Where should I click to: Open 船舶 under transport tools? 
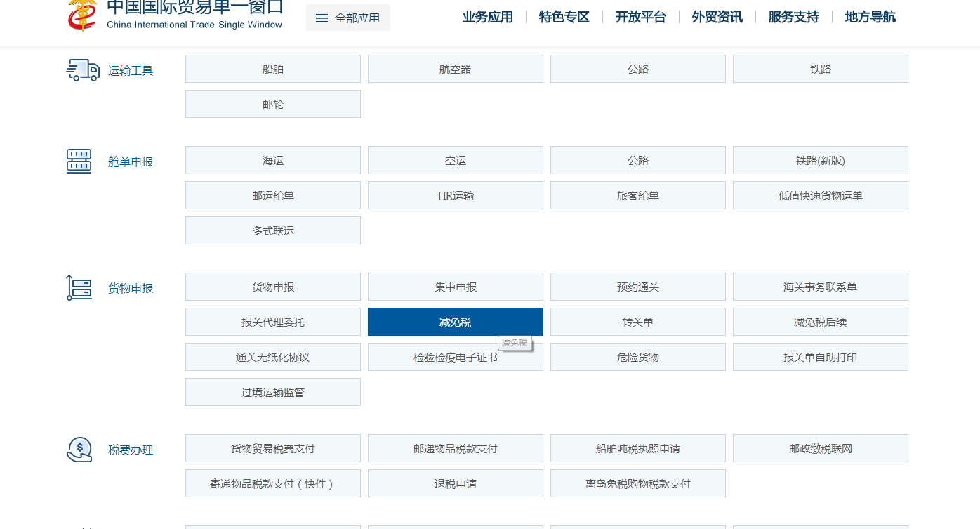pyautogui.click(x=273, y=69)
